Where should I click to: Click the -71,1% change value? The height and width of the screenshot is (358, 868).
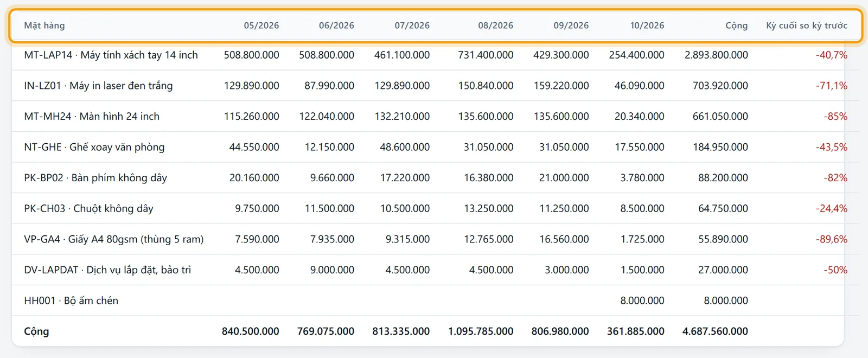tap(832, 86)
